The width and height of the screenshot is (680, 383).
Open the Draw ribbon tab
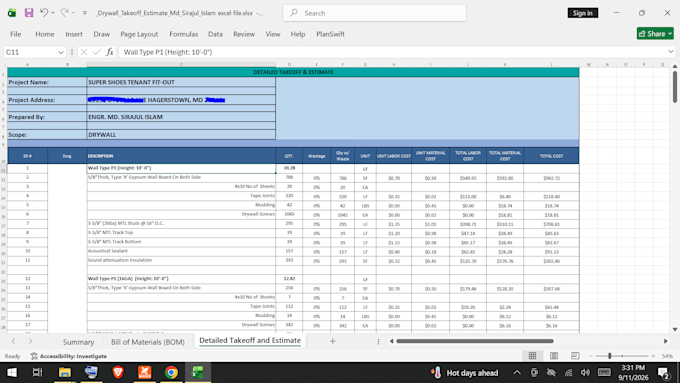click(101, 34)
